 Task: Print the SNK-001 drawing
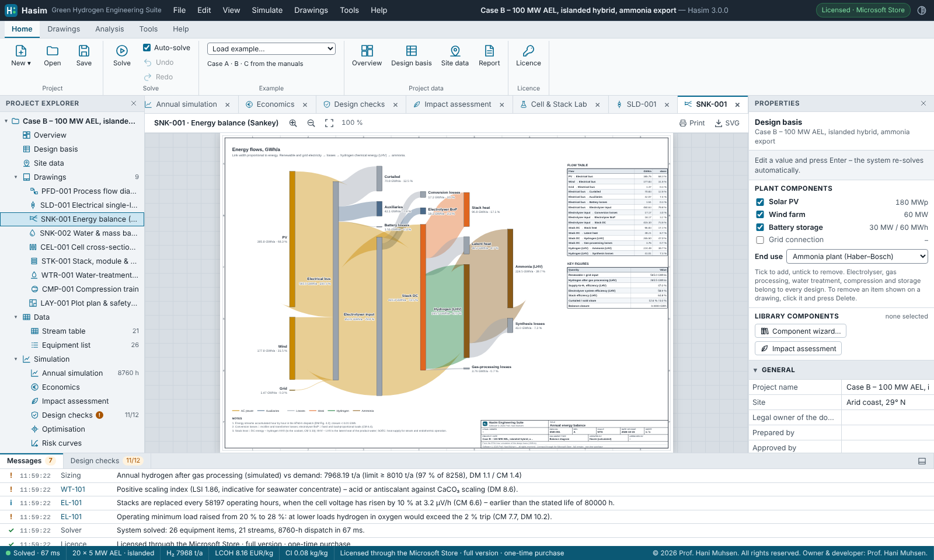(x=692, y=123)
